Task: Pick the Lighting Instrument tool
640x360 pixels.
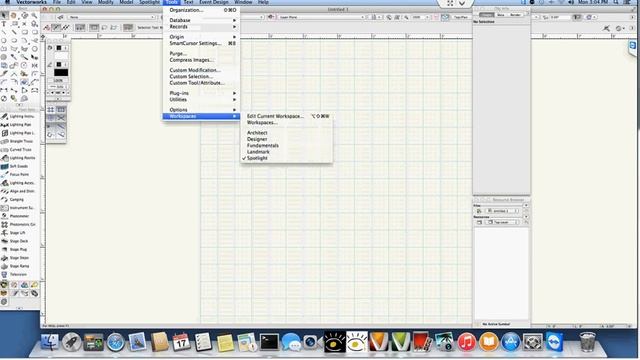Action: click(x=18, y=116)
